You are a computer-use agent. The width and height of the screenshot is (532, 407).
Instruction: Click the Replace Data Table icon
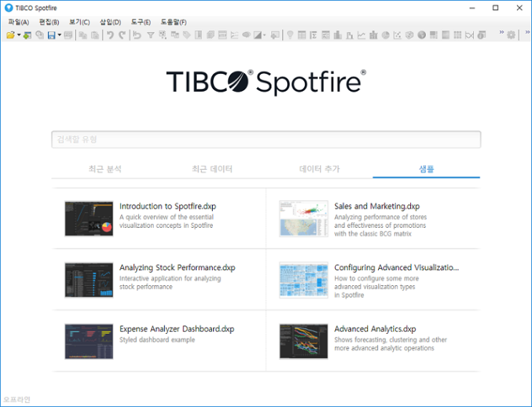[39, 34]
